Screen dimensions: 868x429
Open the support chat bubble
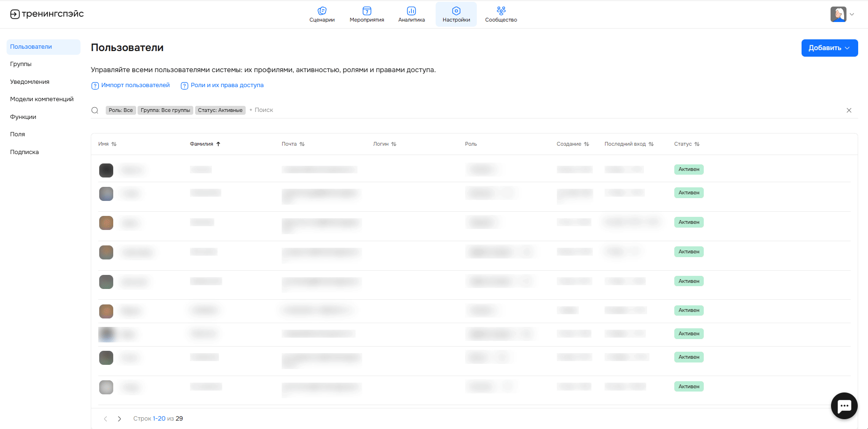click(844, 406)
